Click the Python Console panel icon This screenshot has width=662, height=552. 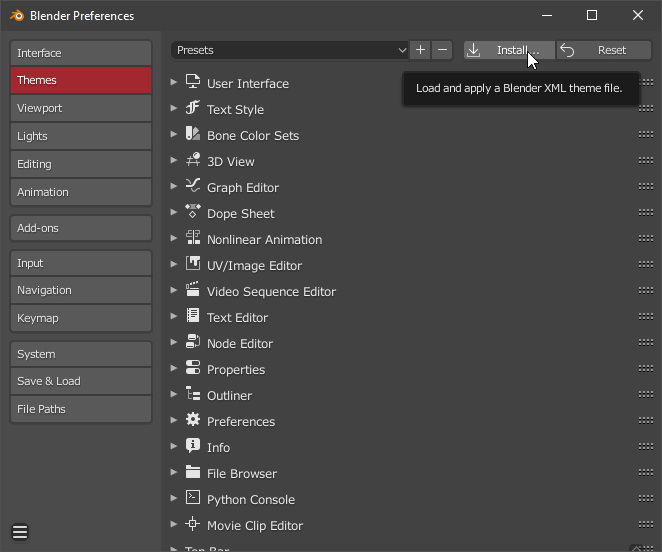click(x=193, y=498)
